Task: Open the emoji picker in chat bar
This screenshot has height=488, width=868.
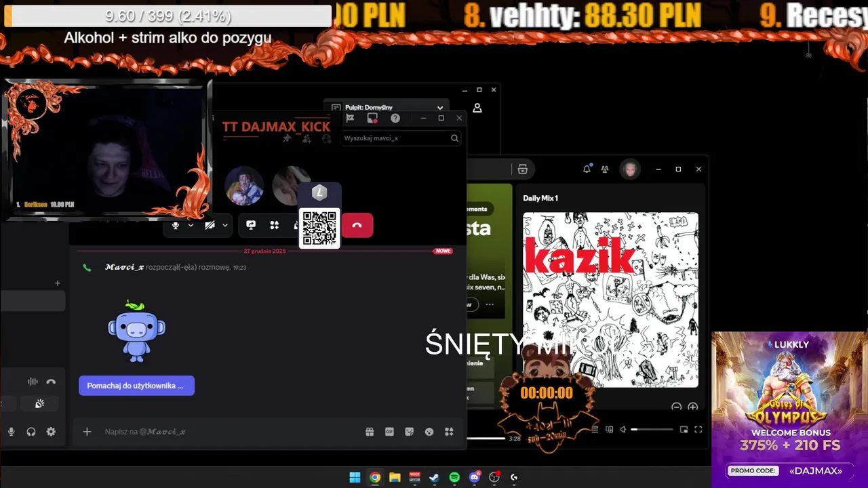Action: (429, 432)
